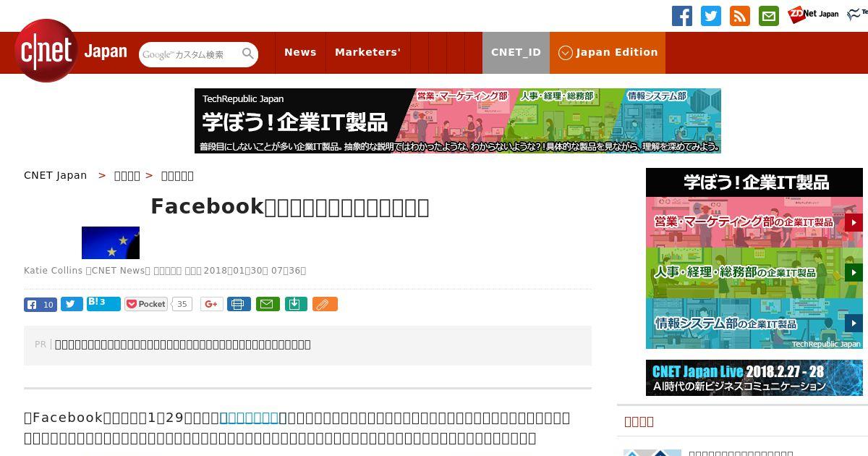868x456 pixels.
Task: Click the 学ぼう!企業IT製品 sidebar header
Action: click(754, 182)
